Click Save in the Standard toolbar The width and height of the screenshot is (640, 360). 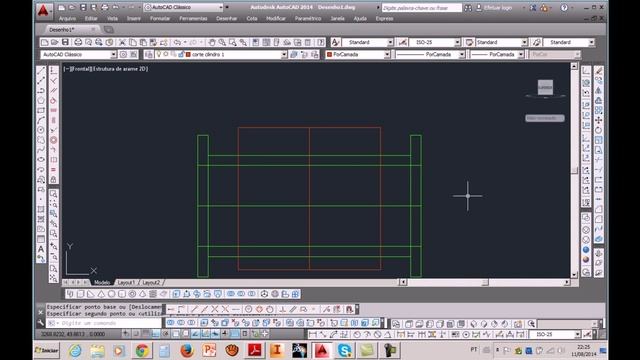tap(65, 42)
